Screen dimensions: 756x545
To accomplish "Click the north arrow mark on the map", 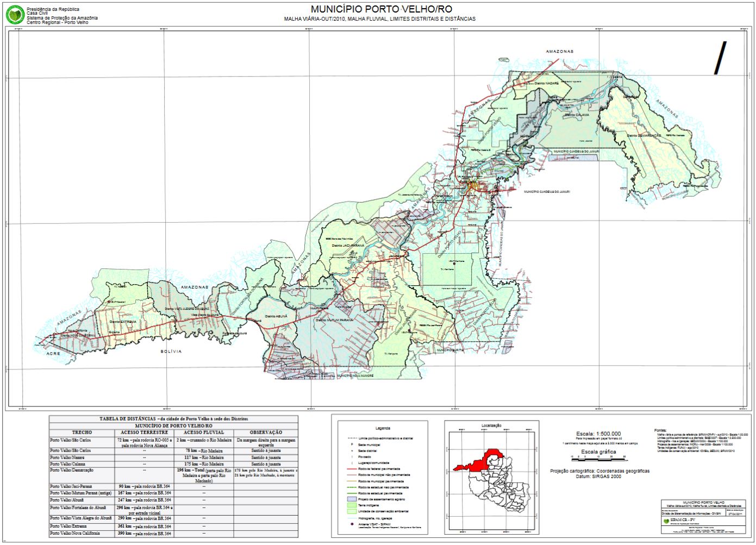I will (x=720, y=58).
